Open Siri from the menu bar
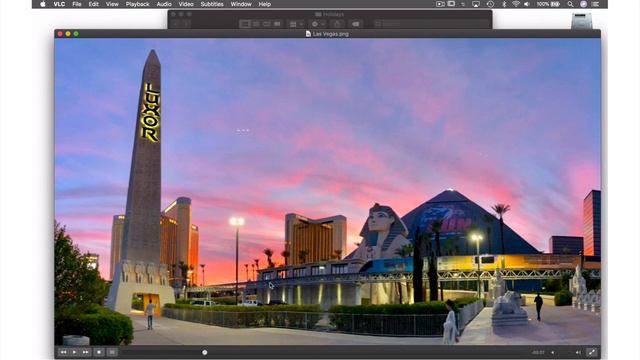The height and width of the screenshot is (360, 640). (x=584, y=4)
